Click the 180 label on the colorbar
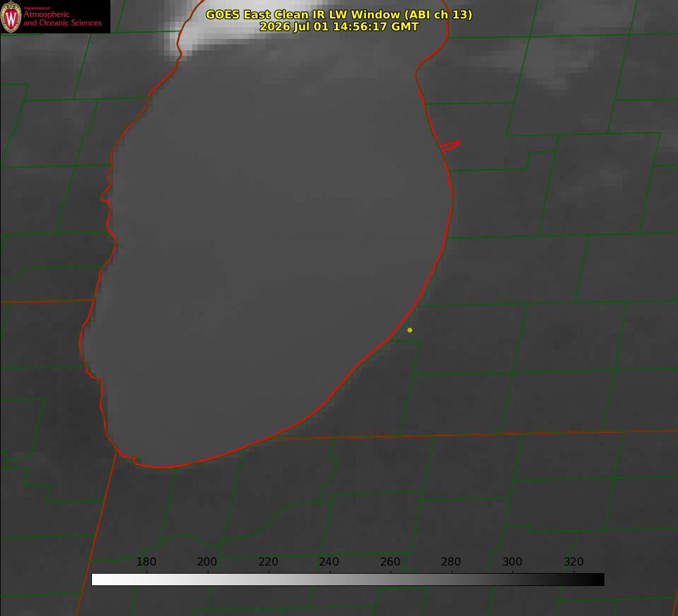678x616 pixels. (146, 561)
